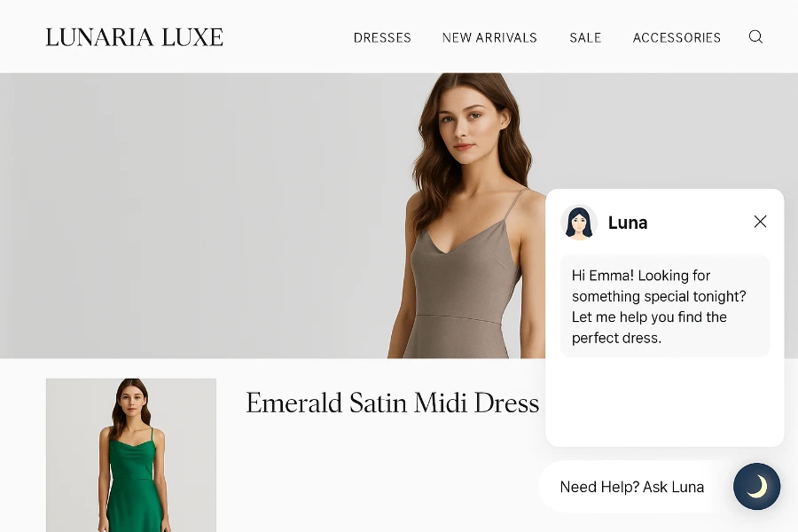
Task: Close the Luna chat window
Action: 761,222
